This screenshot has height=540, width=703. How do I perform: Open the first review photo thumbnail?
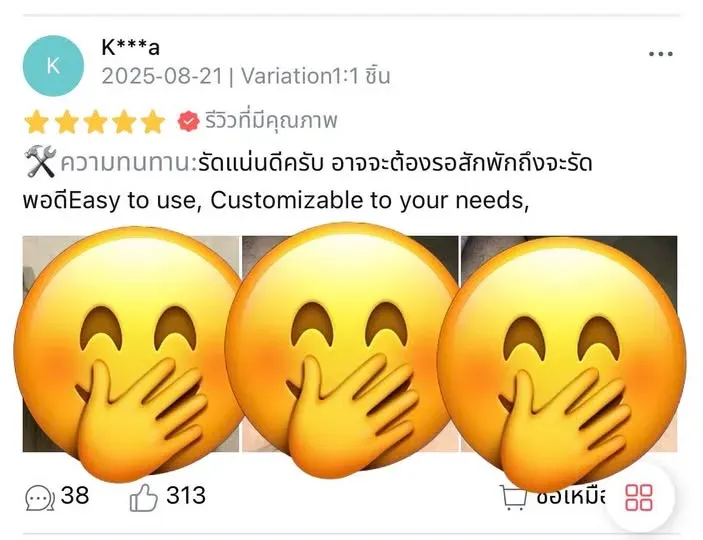click(x=131, y=344)
